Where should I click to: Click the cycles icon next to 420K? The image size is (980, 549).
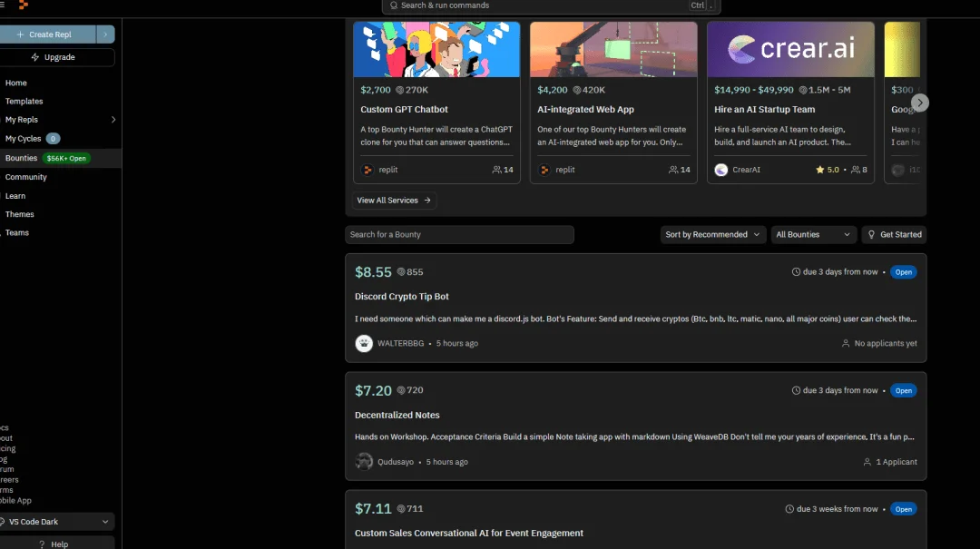577,90
